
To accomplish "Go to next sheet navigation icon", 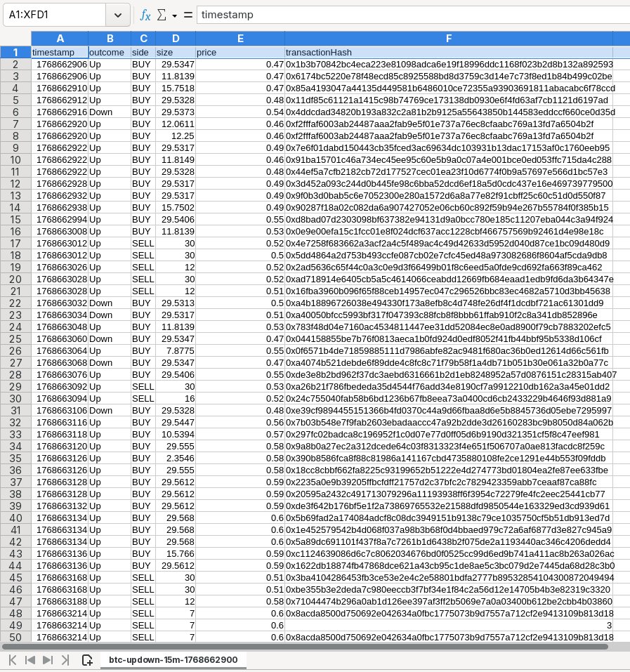I will tap(48, 659).
